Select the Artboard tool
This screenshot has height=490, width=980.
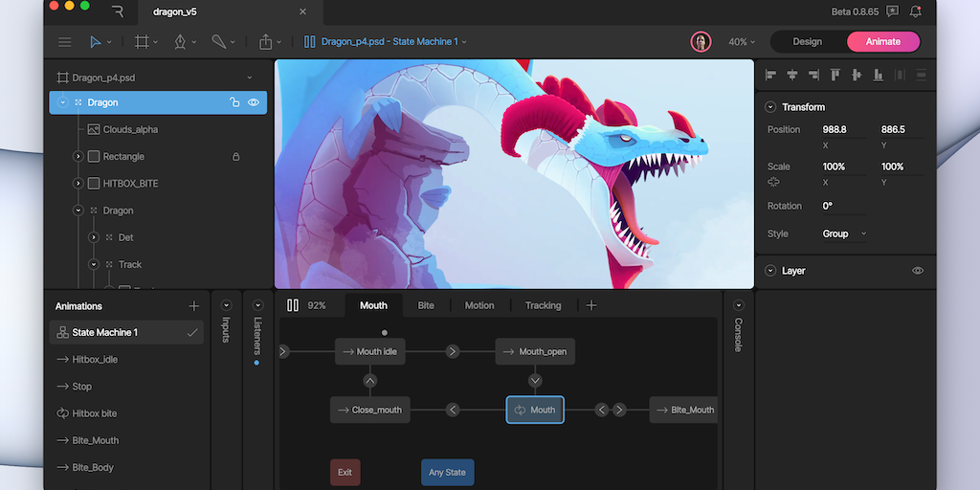143,42
